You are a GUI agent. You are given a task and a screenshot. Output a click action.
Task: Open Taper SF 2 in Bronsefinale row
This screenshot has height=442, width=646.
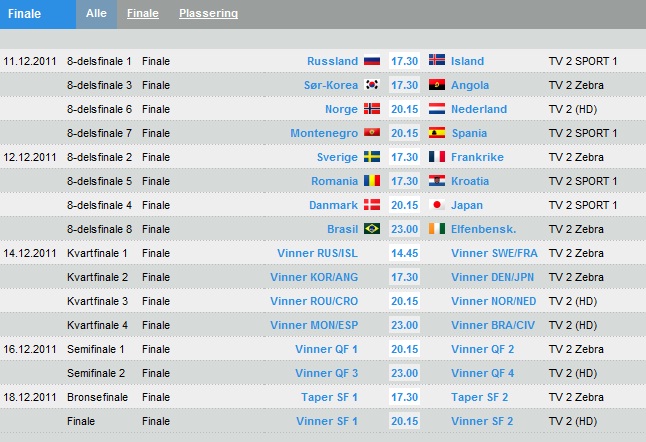[479, 397]
